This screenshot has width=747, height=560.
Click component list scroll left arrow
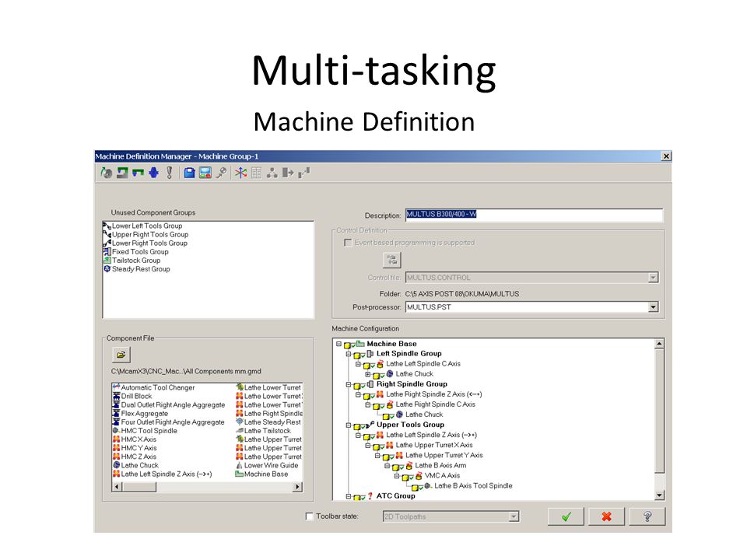(117, 487)
